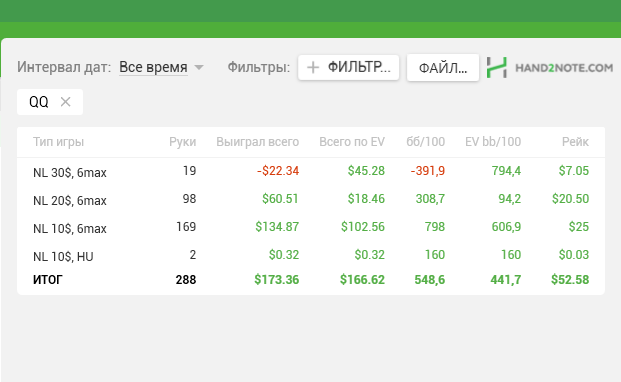Sort by Тип игры column header
This screenshot has width=621, height=382.
coord(58,142)
